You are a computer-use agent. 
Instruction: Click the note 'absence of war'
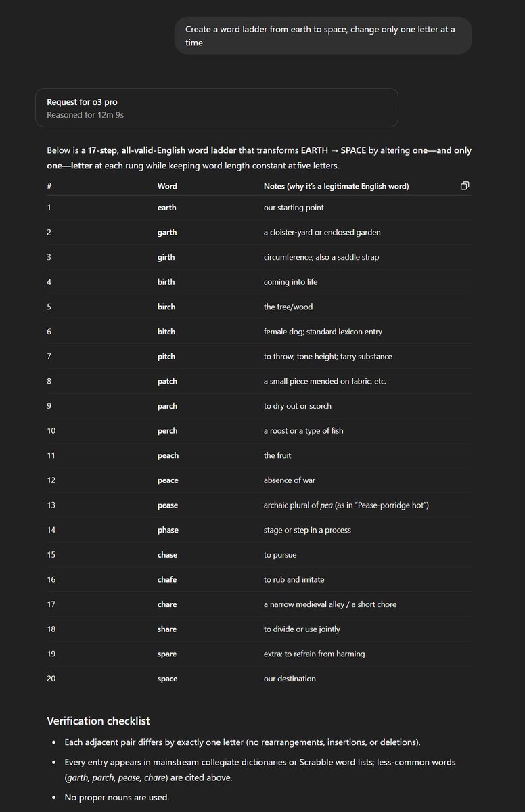pos(290,480)
